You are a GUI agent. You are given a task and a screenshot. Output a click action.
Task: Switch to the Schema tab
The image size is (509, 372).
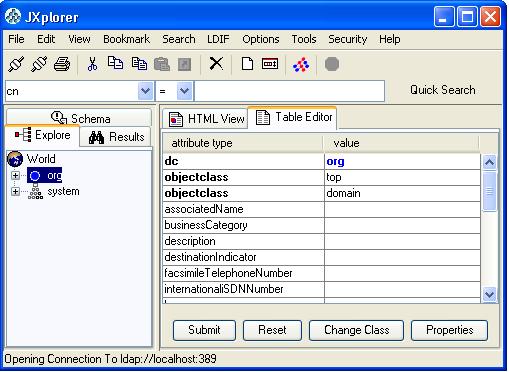tap(79, 118)
